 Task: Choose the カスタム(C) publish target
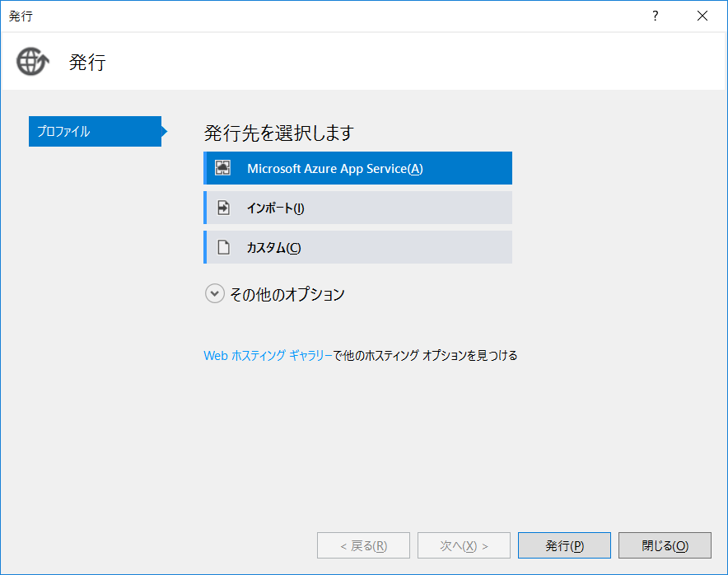click(357, 247)
